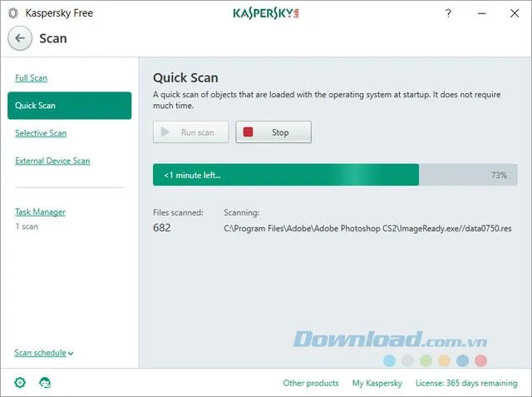Minimize the Kaspersky Free window
The height and width of the screenshot is (397, 532).
tap(482, 13)
